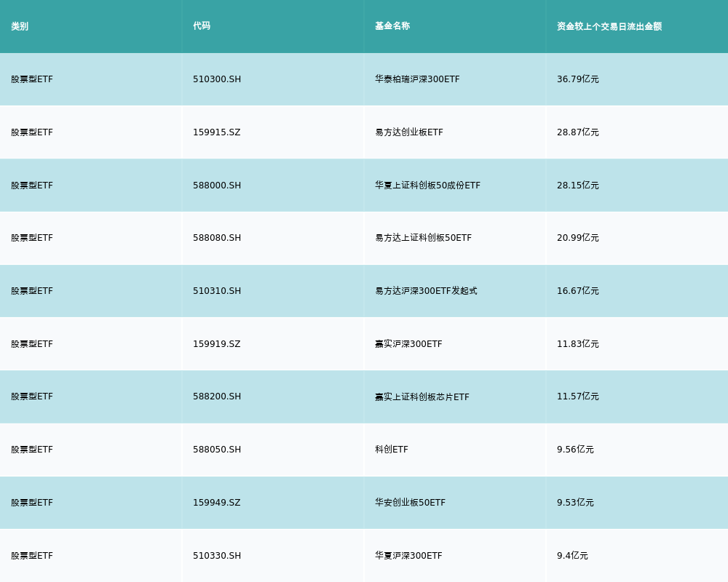The width and height of the screenshot is (728, 582).
Task: Select fund name 华安创业板50ETF
Action: coord(410,503)
